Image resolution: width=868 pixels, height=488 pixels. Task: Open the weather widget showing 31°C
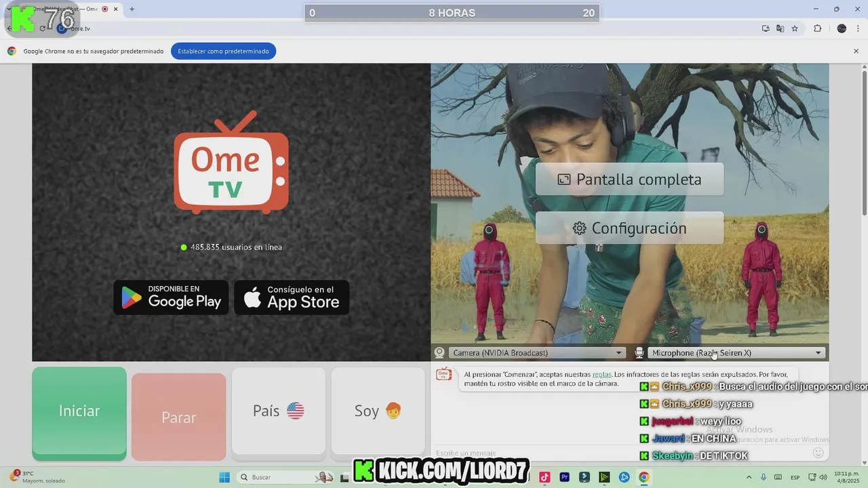(37, 477)
